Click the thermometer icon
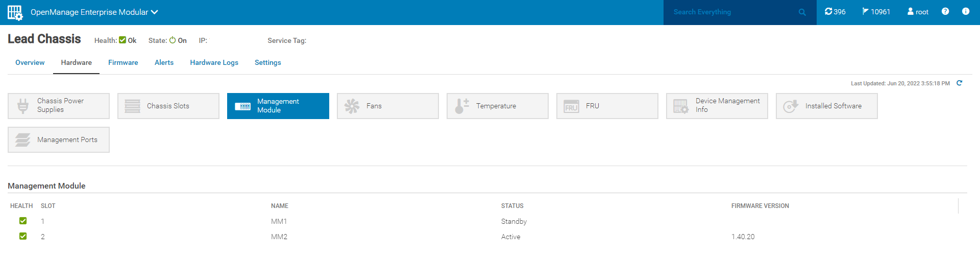 (461, 106)
